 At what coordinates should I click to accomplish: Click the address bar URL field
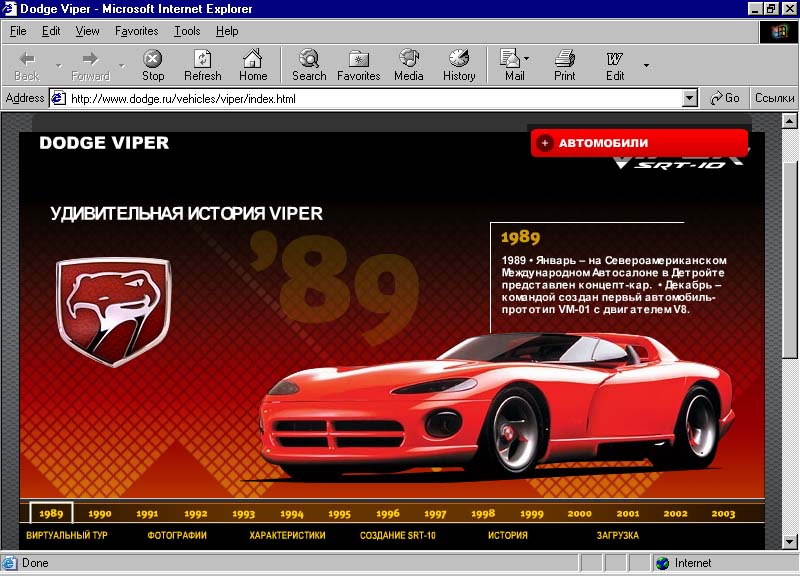click(374, 98)
